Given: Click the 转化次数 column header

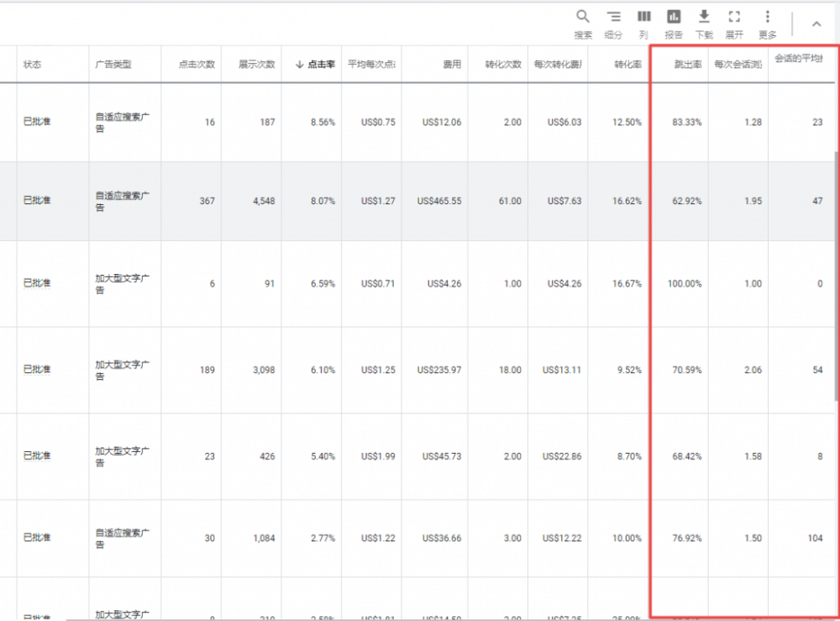Looking at the screenshot, I should [x=503, y=65].
